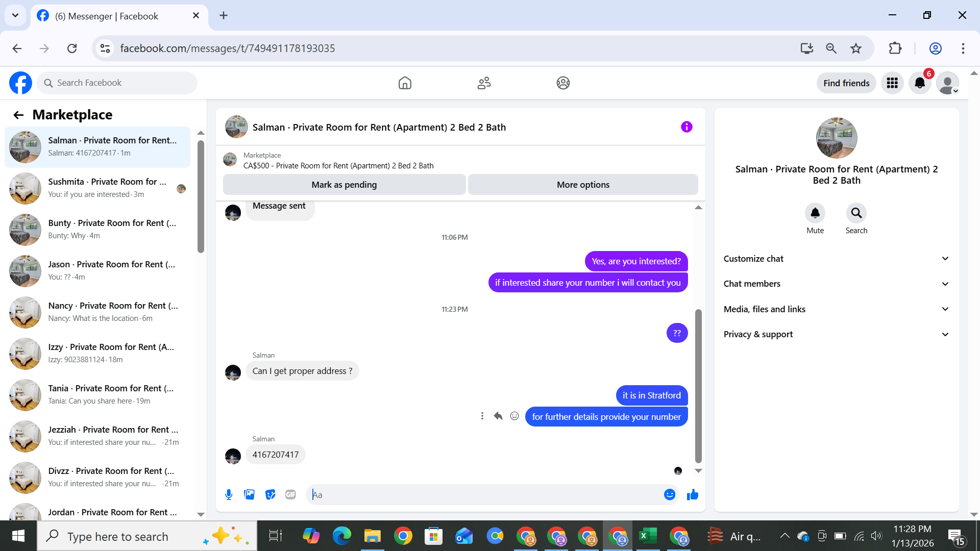Click the Find friends button

click(846, 83)
